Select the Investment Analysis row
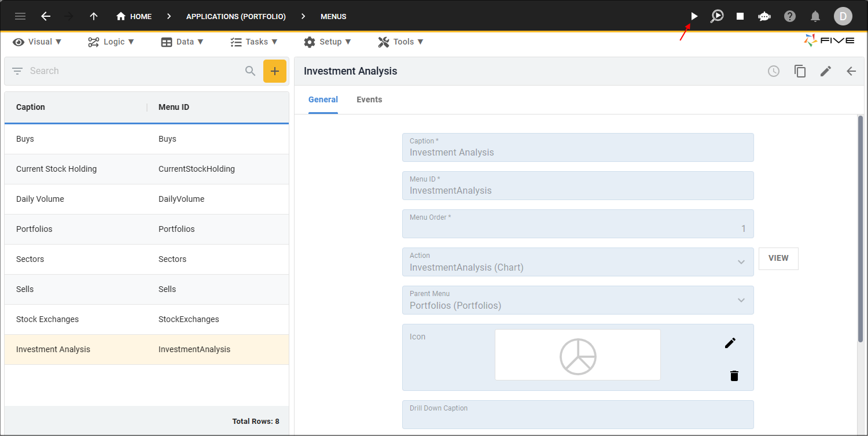 tap(146, 349)
